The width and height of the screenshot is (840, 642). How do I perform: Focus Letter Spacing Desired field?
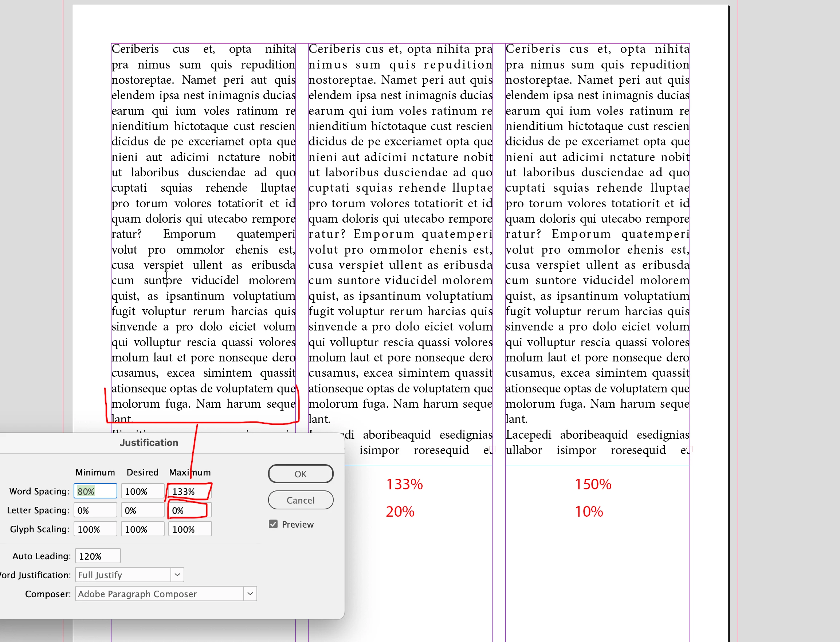coord(142,510)
